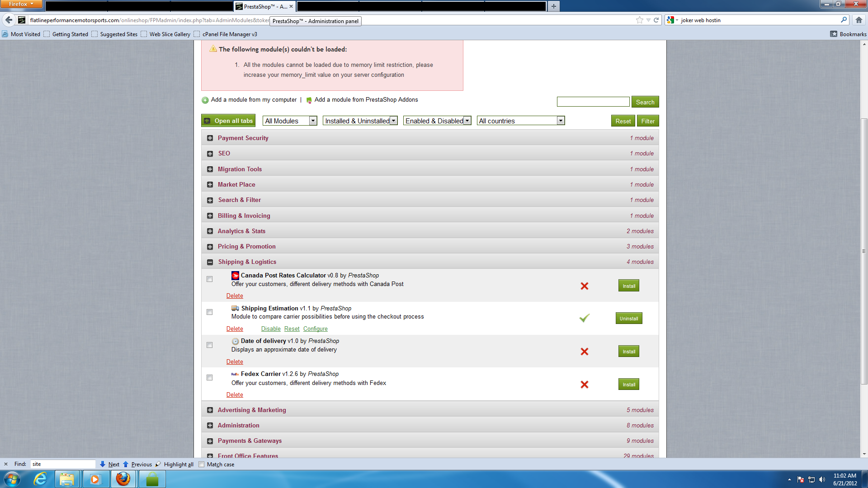The image size is (868, 488).
Task: Click the module search input field
Action: tap(593, 102)
